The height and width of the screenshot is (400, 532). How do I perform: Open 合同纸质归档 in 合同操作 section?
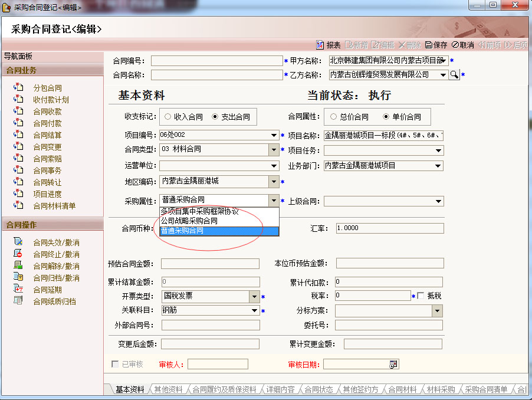pyautogui.click(x=54, y=301)
